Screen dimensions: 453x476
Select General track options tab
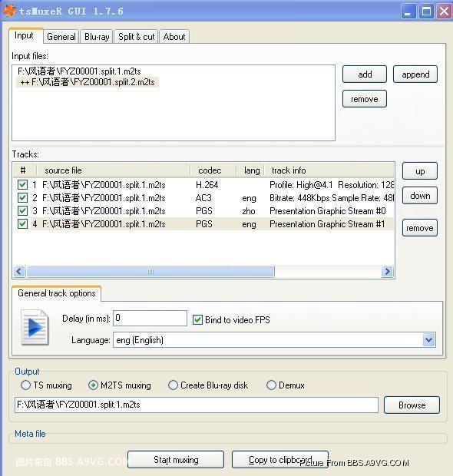coord(57,293)
